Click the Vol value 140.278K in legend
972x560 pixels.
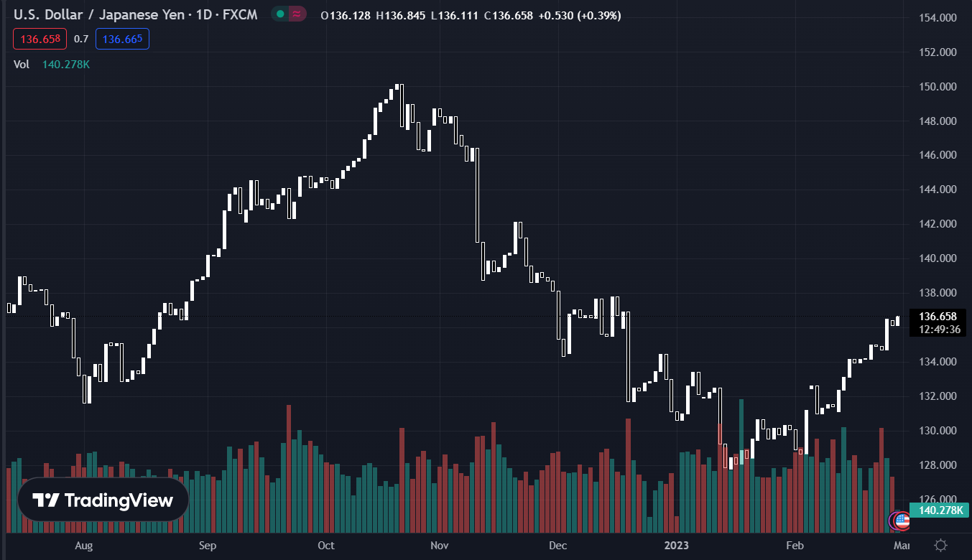(x=66, y=65)
